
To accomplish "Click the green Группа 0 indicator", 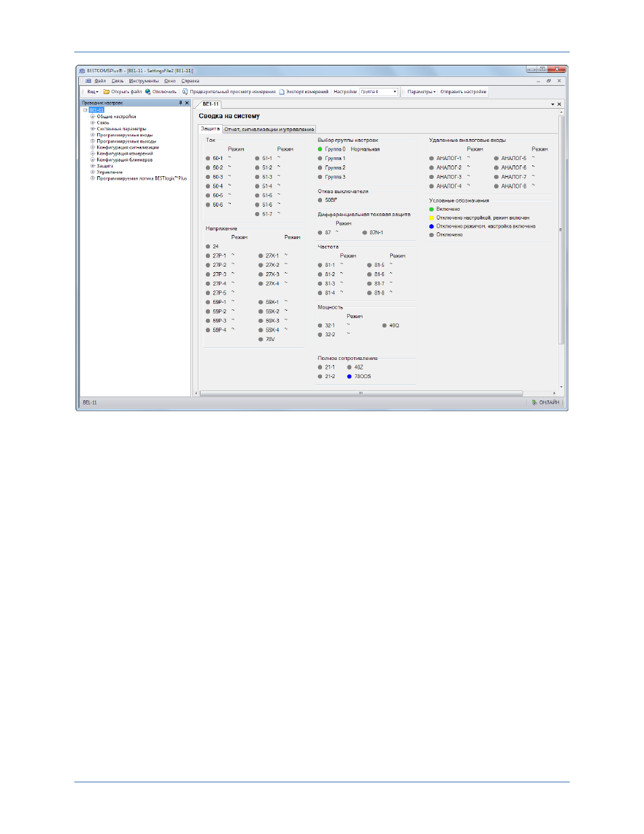I will point(320,149).
